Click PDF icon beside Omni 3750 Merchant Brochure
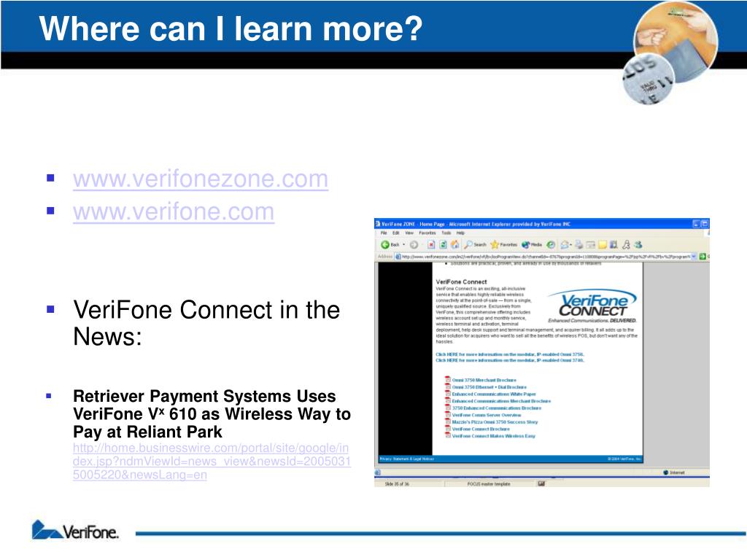This screenshot has width=747, height=560. click(x=448, y=379)
